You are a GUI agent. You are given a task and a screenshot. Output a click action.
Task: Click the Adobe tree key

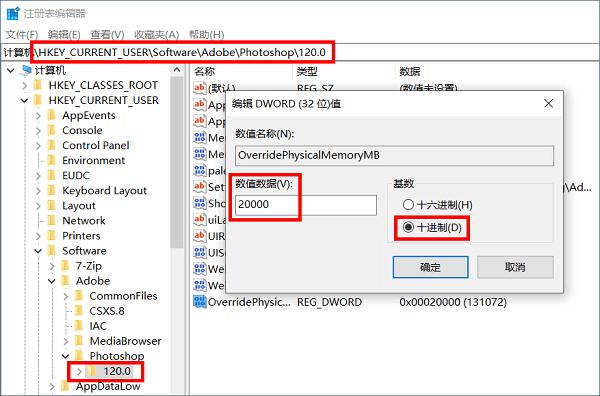click(x=93, y=281)
